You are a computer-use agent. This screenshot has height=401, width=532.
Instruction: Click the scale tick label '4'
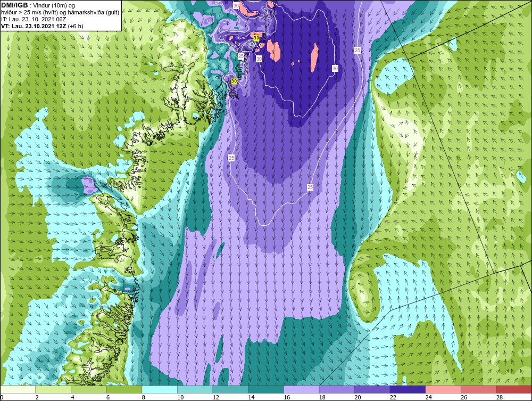click(x=72, y=397)
